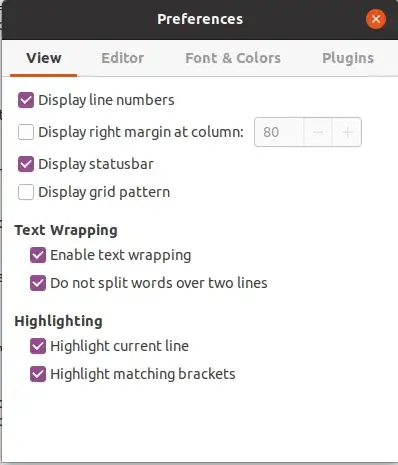Click the 'Display right margin at column:' label text
398x465 pixels.
point(141,132)
